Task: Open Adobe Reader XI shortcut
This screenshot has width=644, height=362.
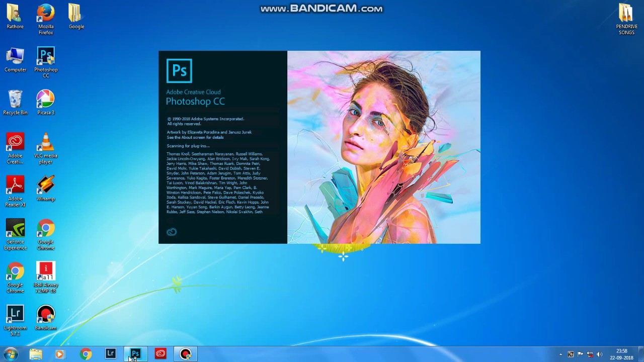Action: [x=15, y=192]
